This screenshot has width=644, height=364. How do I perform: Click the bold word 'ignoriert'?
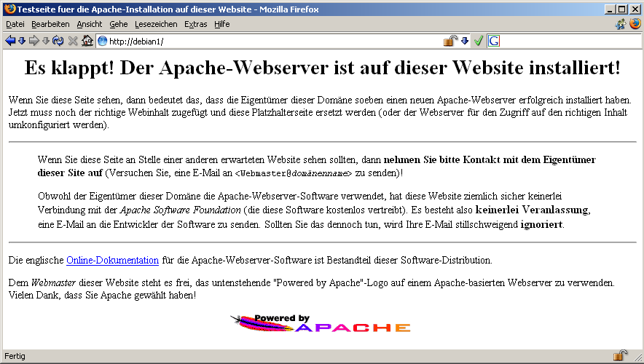tap(541, 224)
